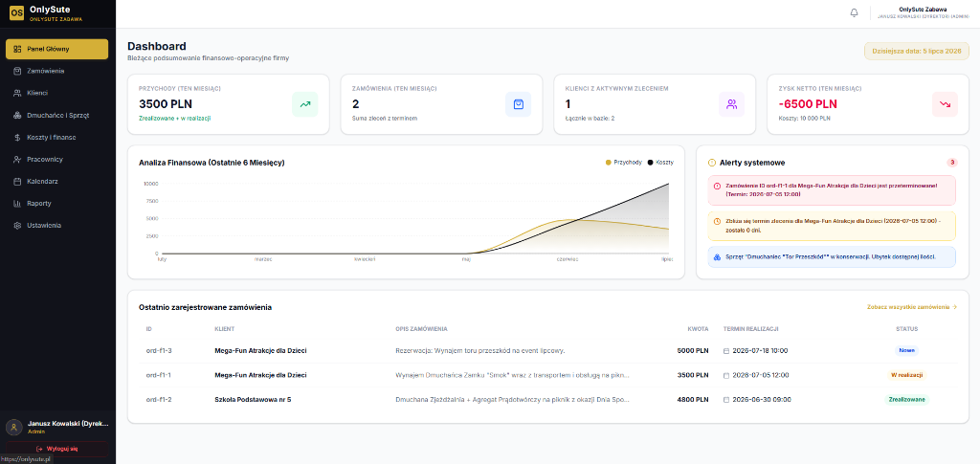Click the yellow clock icon in deadline alert
This screenshot has height=464, width=980.
[719, 221]
